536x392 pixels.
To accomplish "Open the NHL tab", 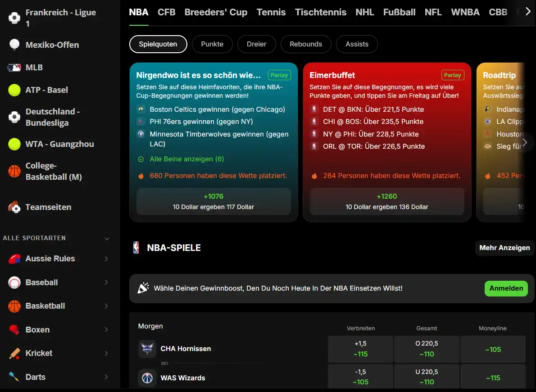I will pyautogui.click(x=365, y=12).
